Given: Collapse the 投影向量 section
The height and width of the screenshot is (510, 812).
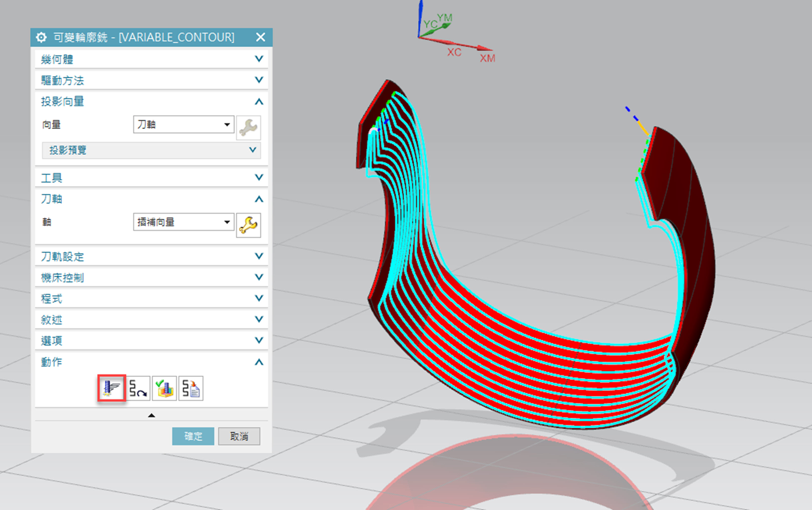Looking at the screenshot, I should [152, 101].
